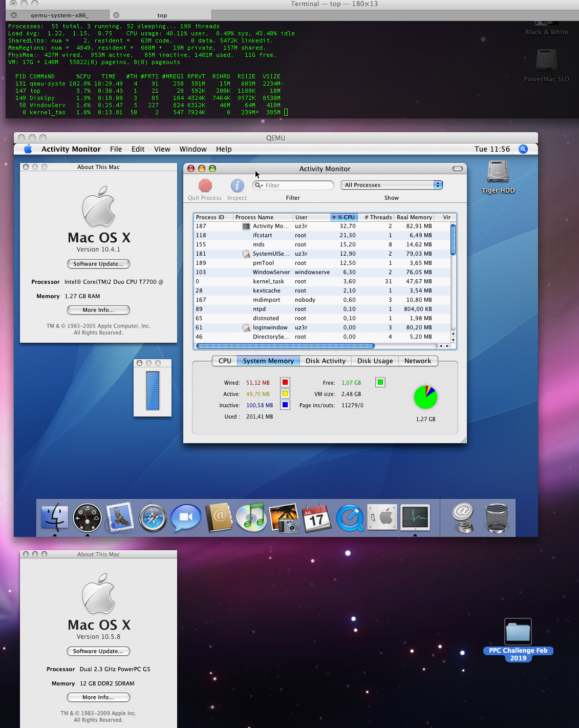This screenshot has height=728, width=579.
Task: Switch to the Disk Usage tab
Action: (x=375, y=361)
